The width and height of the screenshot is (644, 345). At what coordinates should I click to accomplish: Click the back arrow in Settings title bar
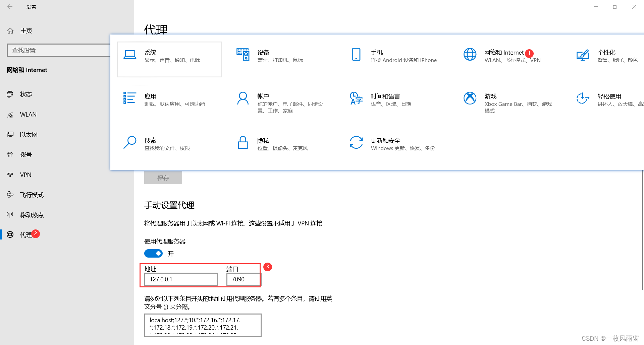10,7
